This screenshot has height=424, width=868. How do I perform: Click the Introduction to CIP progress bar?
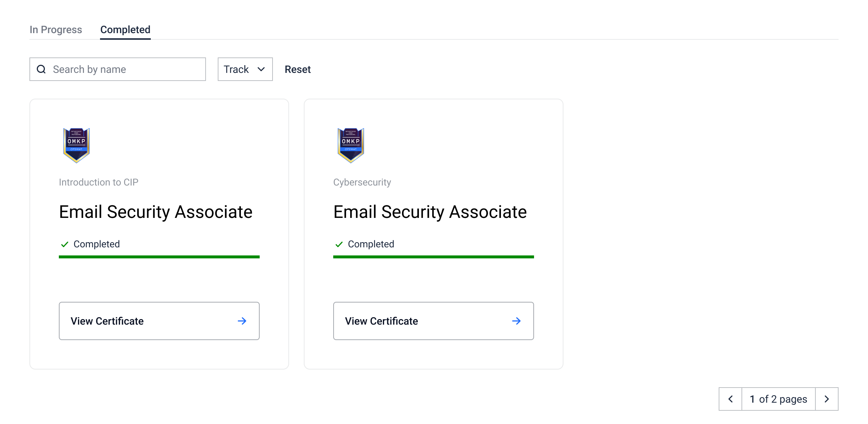(x=159, y=257)
